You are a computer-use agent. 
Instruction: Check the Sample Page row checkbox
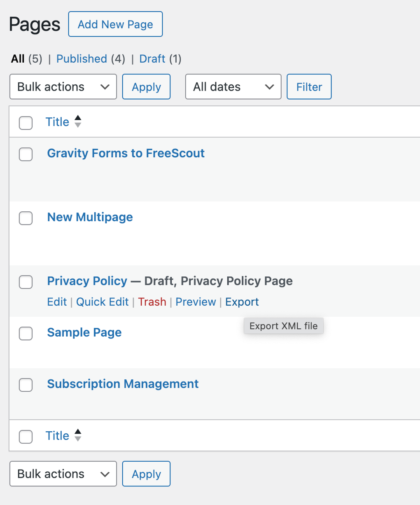pos(26,334)
